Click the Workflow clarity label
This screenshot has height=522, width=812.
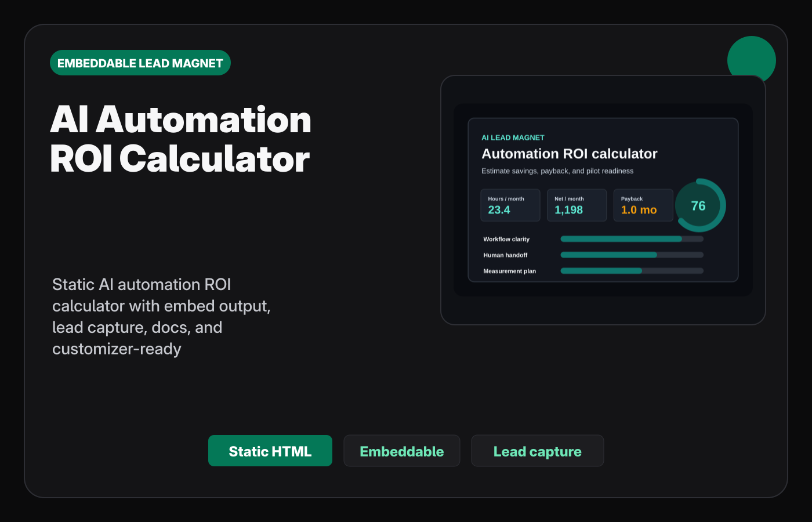point(506,239)
